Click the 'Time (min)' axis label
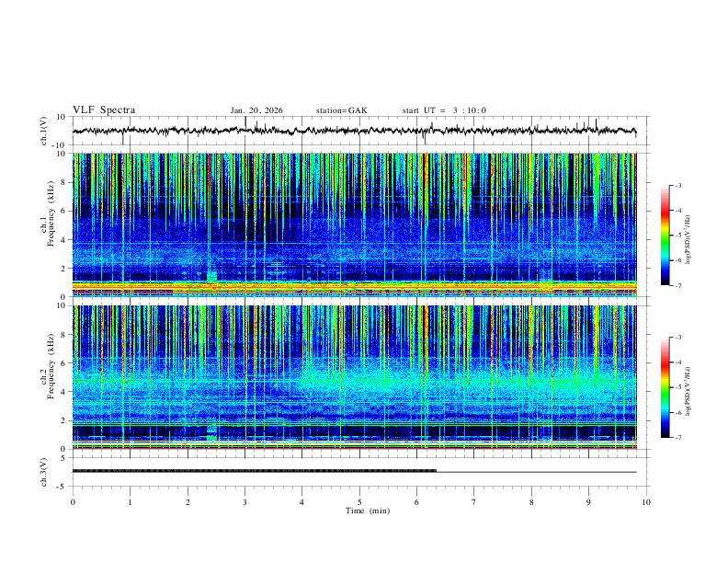Screen dimensions: 728x563 (x=368, y=511)
